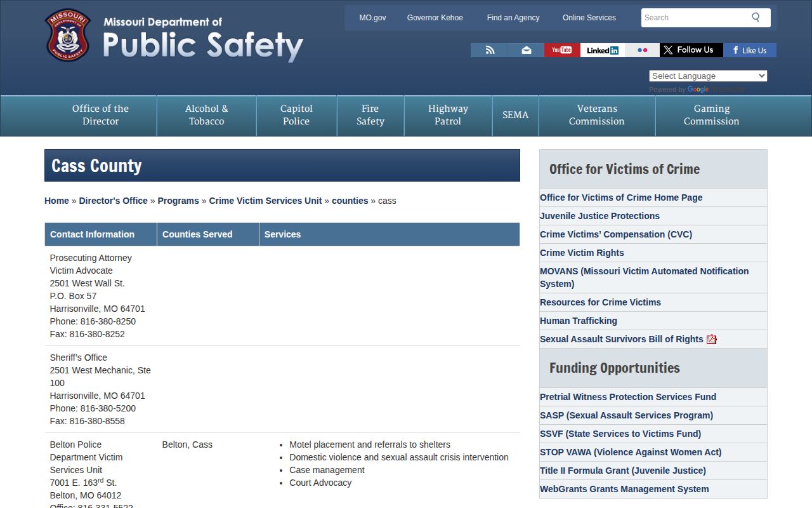Go to Director's Office breadcrumb
This screenshot has width=812, height=508.
pos(113,201)
